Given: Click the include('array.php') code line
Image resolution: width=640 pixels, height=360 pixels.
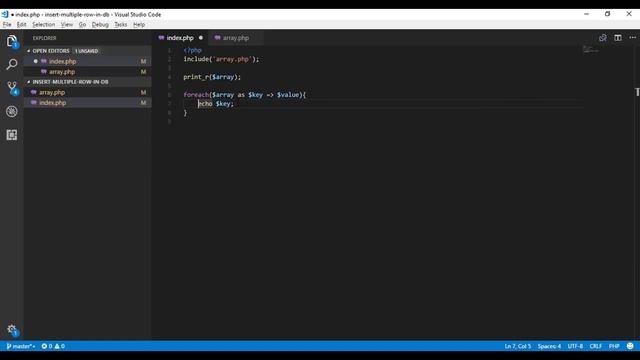Looking at the screenshot, I should click(x=221, y=59).
